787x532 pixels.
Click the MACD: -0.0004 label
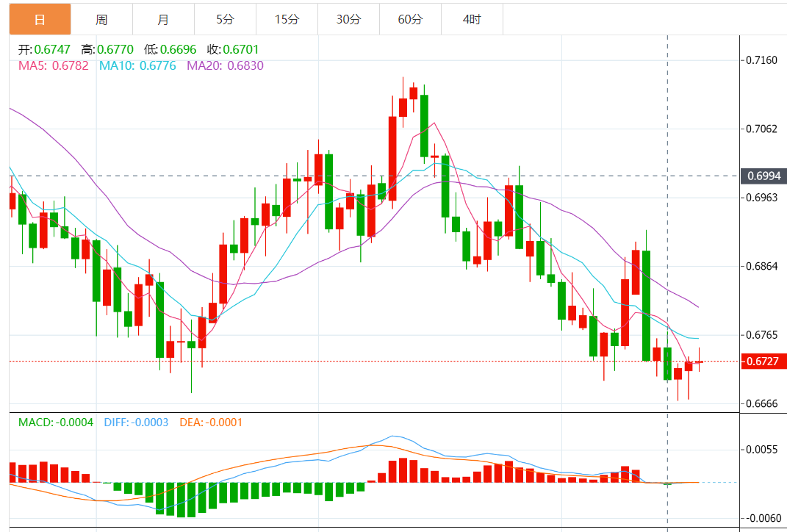point(56,423)
